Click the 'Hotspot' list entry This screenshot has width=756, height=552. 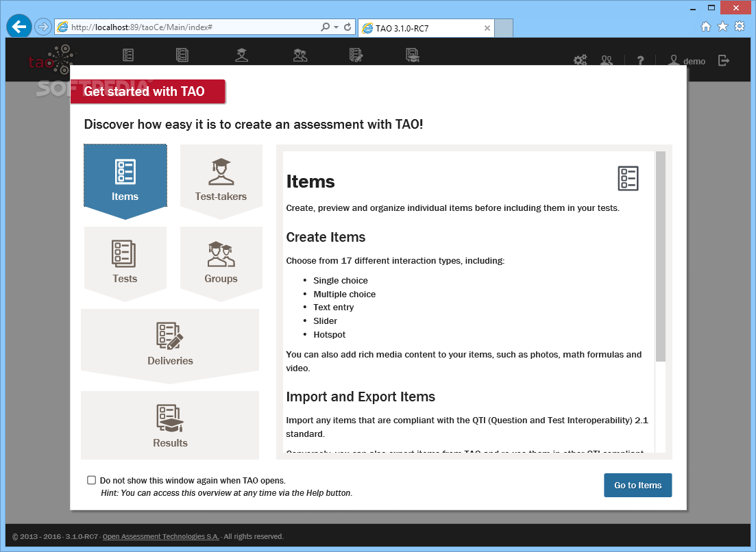329,334
